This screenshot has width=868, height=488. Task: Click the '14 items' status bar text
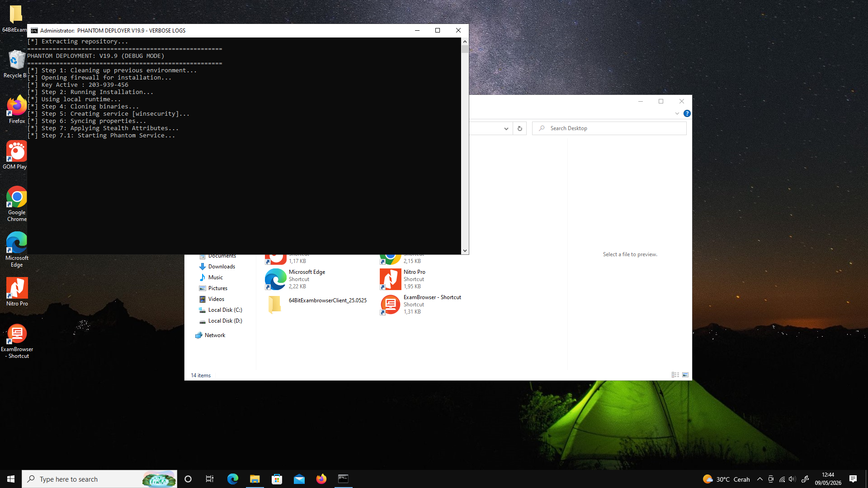pos(201,375)
